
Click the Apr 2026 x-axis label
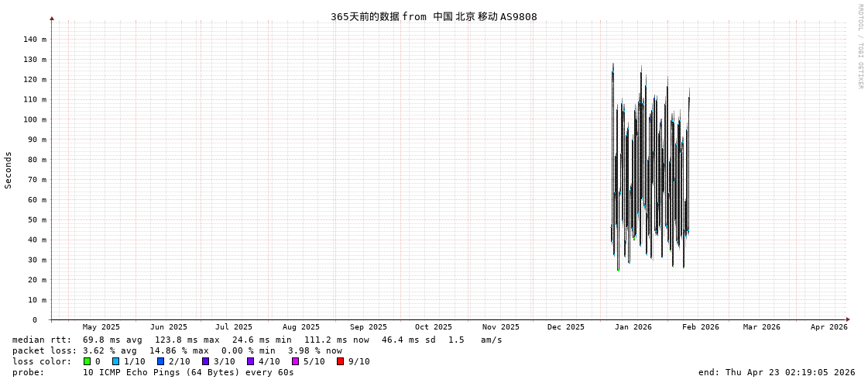tap(829, 327)
